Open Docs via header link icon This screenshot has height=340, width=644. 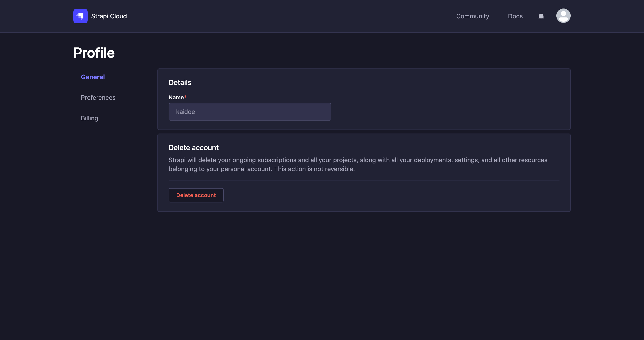point(515,15)
